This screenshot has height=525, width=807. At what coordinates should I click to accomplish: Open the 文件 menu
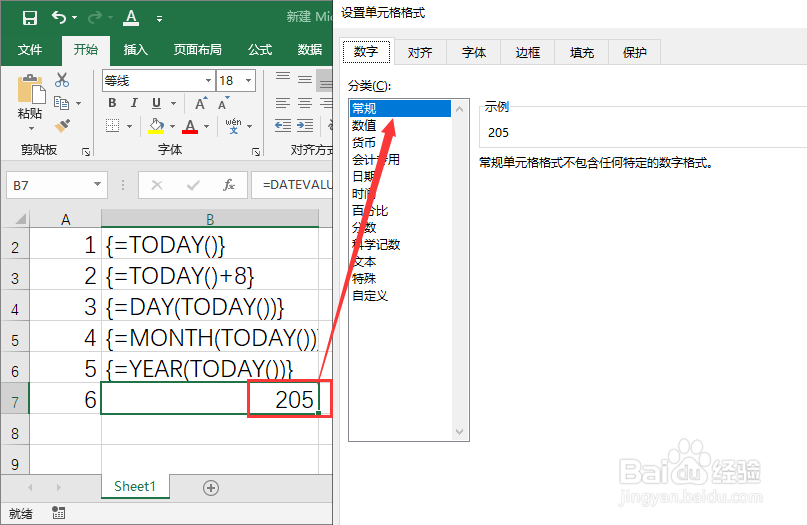[30, 50]
